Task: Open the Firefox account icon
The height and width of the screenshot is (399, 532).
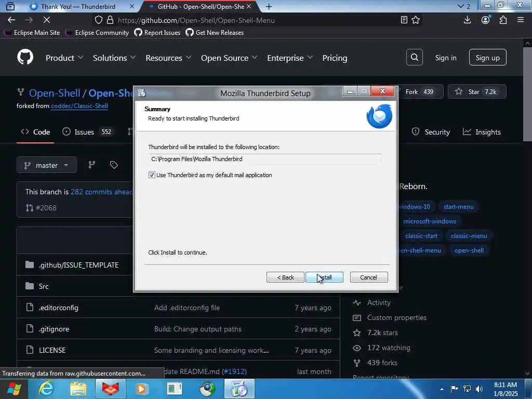Action: tap(486, 20)
